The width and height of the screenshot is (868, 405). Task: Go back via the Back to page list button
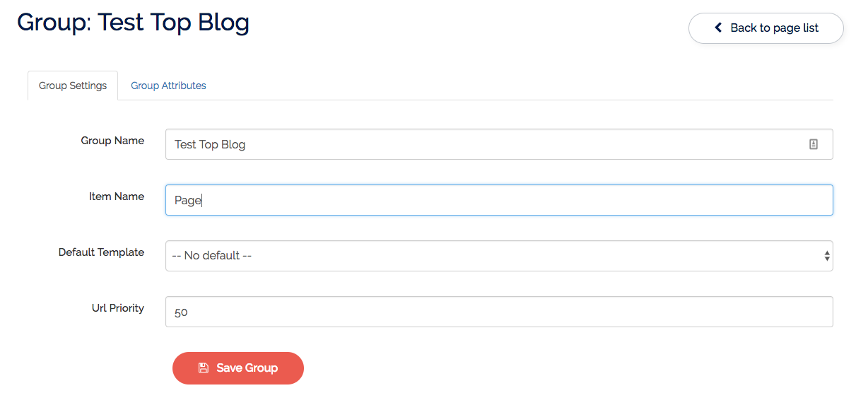(766, 28)
